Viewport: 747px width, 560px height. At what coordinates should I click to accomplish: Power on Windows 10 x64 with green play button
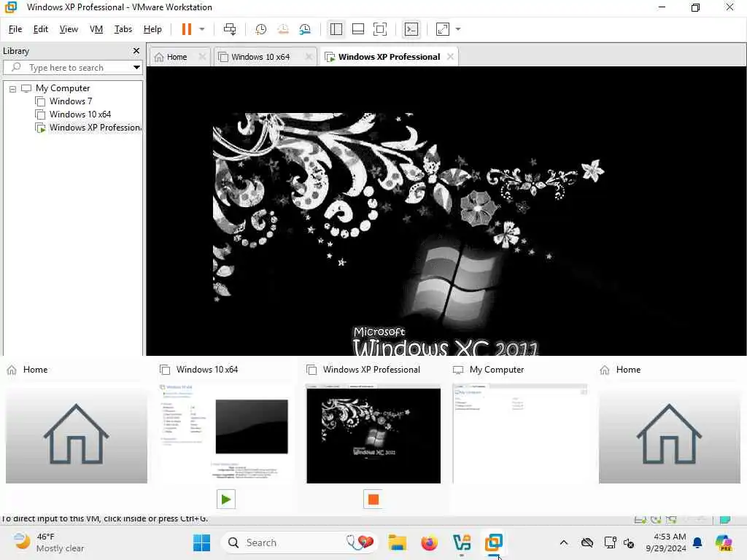226,499
